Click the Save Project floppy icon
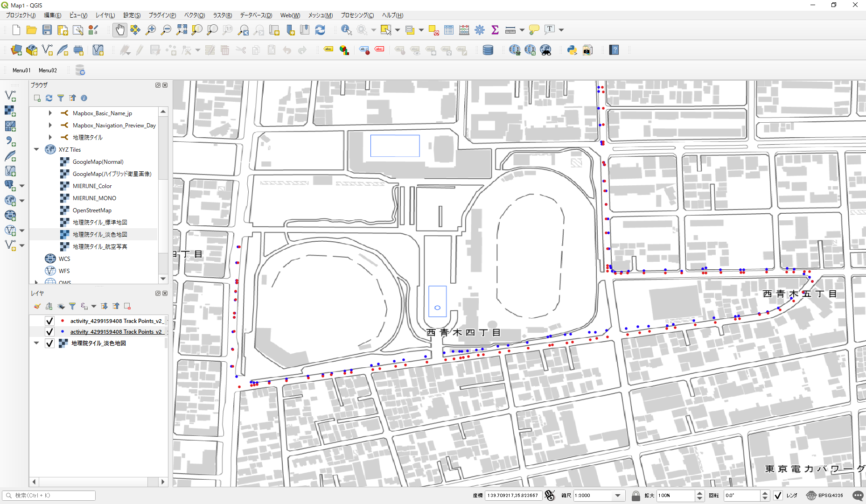Image resolution: width=866 pixels, height=504 pixels. (47, 30)
